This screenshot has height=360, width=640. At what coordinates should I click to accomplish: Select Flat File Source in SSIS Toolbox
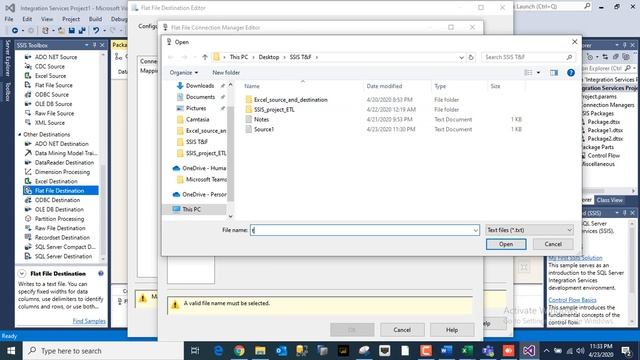tap(53, 85)
